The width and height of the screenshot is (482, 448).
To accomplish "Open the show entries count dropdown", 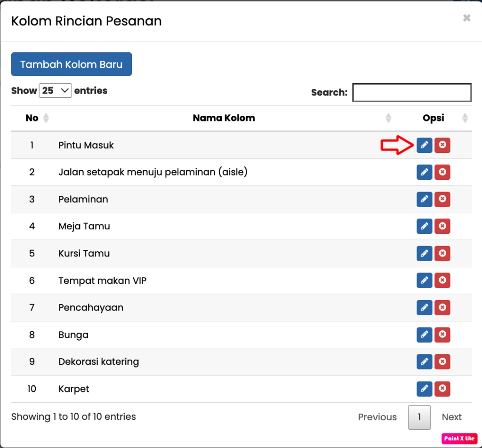I will [x=56, y=91].
